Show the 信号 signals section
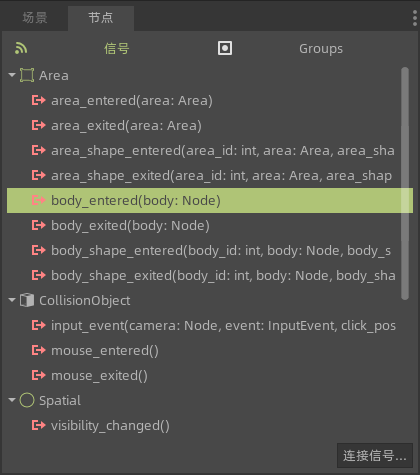This screenshot has height=475, width=420. (116, 49)
